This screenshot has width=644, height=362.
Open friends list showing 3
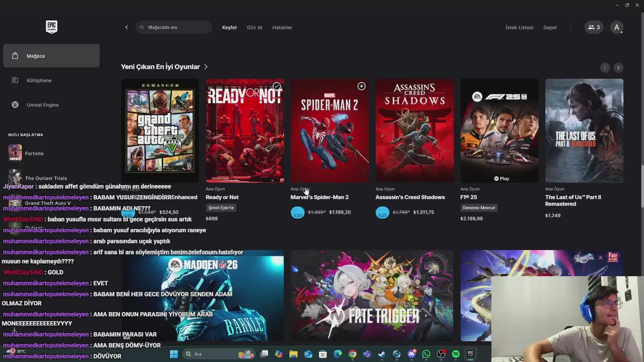click(x=594, y=27)
